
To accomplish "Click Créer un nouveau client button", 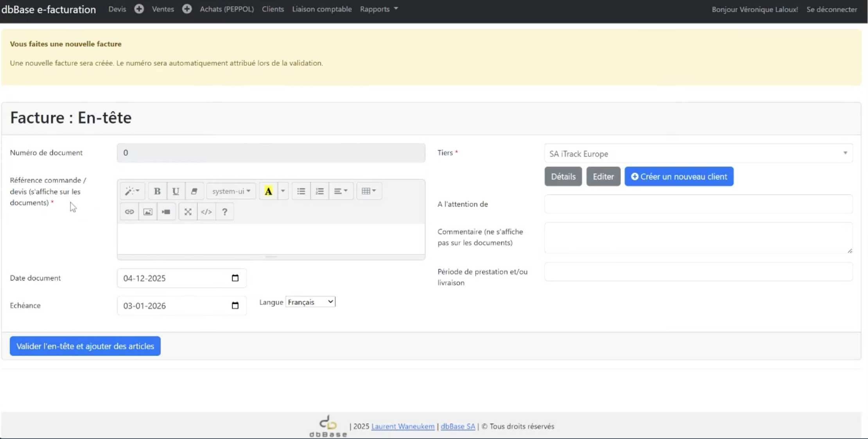I will click(679, 176).
